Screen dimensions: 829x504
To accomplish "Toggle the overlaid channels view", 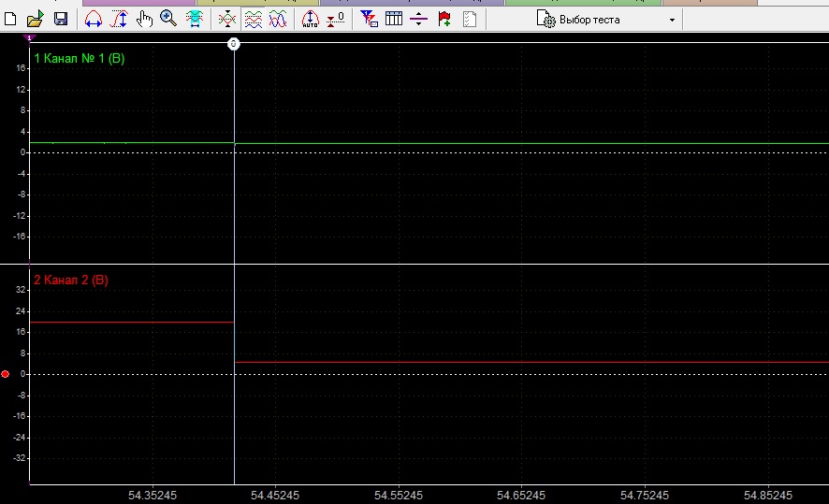I will coord(278,20).
